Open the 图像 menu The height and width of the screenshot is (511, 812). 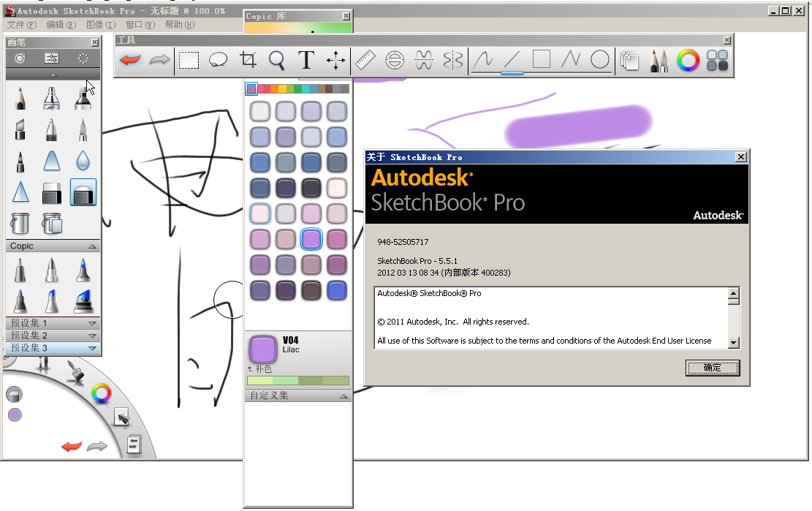[x=101, y=24]
